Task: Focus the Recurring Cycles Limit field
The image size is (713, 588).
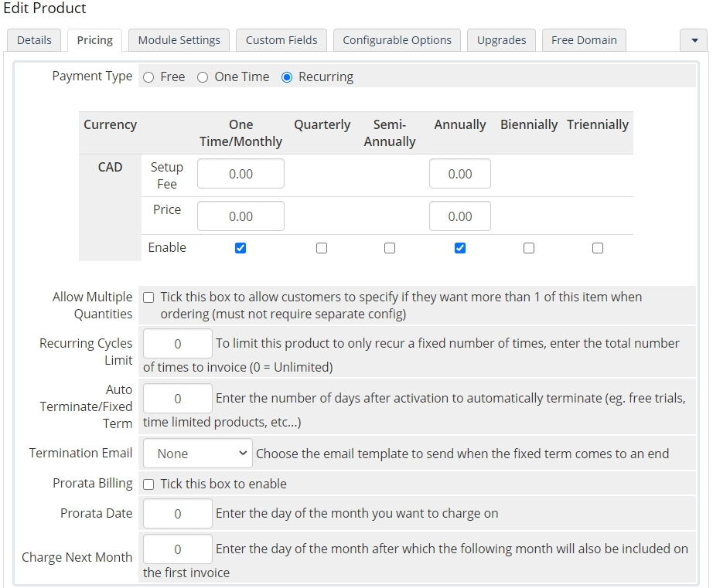Action: [x=178, y=344]
